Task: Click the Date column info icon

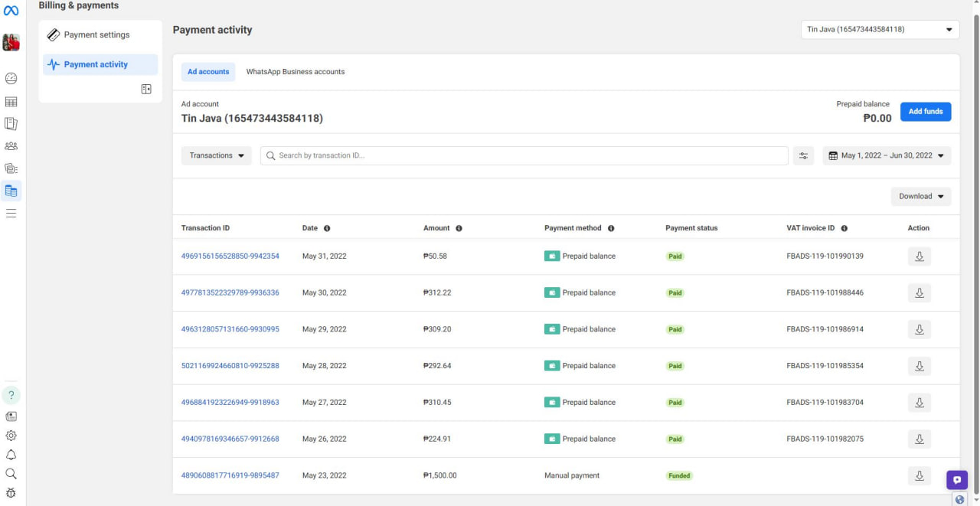Action: [x=327, y=228]
